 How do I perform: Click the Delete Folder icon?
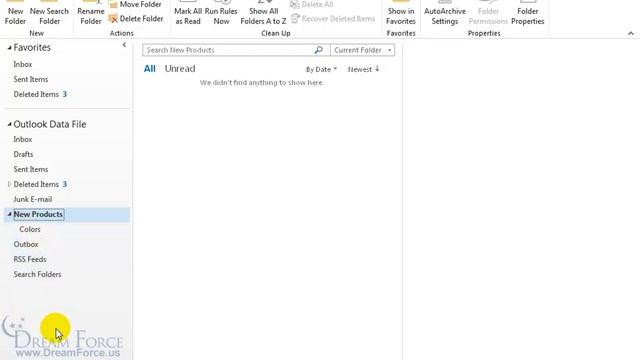coord(113,19)
